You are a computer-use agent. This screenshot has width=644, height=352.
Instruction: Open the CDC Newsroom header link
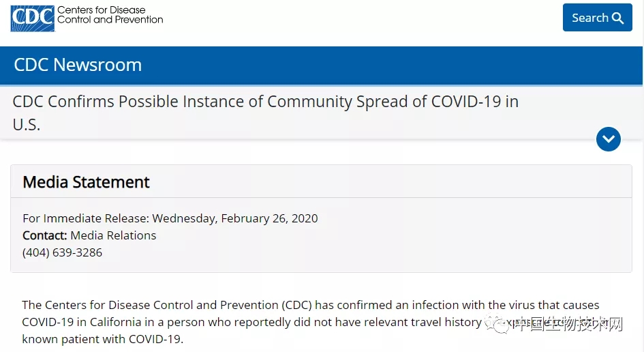coord(78,65)
